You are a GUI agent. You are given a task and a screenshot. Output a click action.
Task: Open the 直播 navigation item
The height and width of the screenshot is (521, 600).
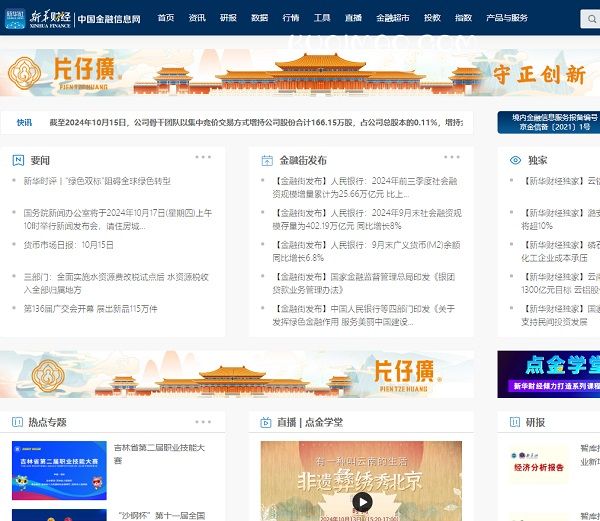(353, 18)
